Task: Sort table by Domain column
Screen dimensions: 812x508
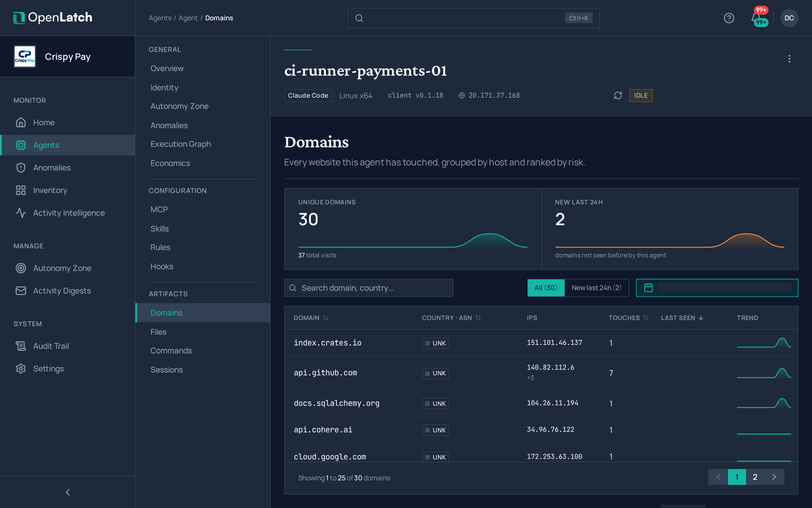Action: pos(311,318)
